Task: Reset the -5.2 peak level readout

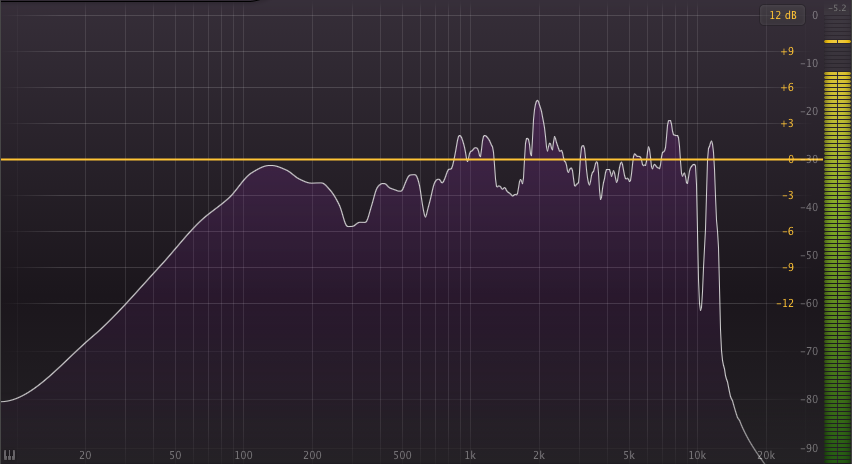Action: [837, 8]
